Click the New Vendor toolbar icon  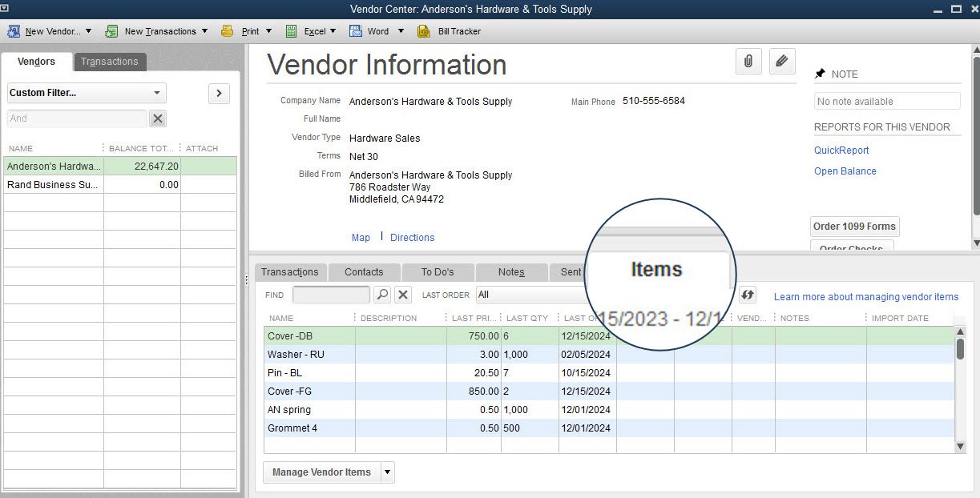point(14,31)
